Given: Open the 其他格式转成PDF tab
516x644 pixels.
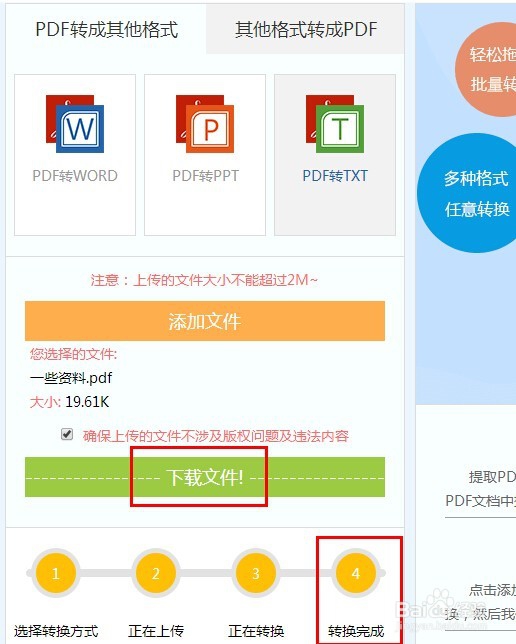Looking at the screenshot, I should tap(305, 30).
